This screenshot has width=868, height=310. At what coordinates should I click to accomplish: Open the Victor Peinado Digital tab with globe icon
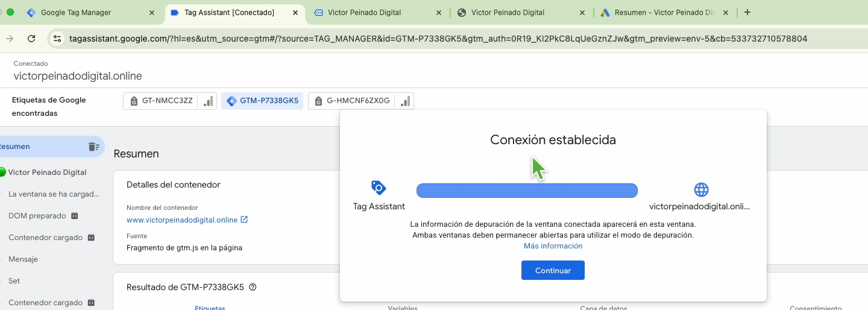click(521, 12)
